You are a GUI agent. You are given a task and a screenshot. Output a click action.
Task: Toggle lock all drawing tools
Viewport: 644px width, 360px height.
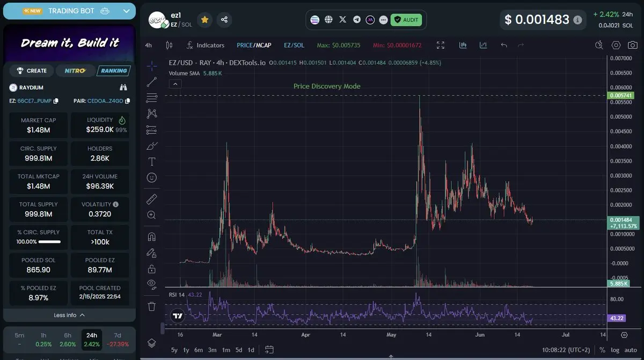tap(151, 269)
